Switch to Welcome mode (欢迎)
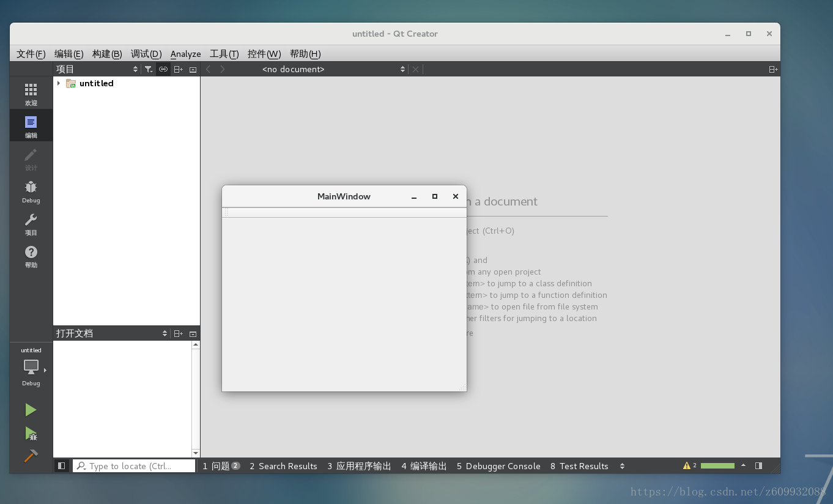 pos(31,92)
